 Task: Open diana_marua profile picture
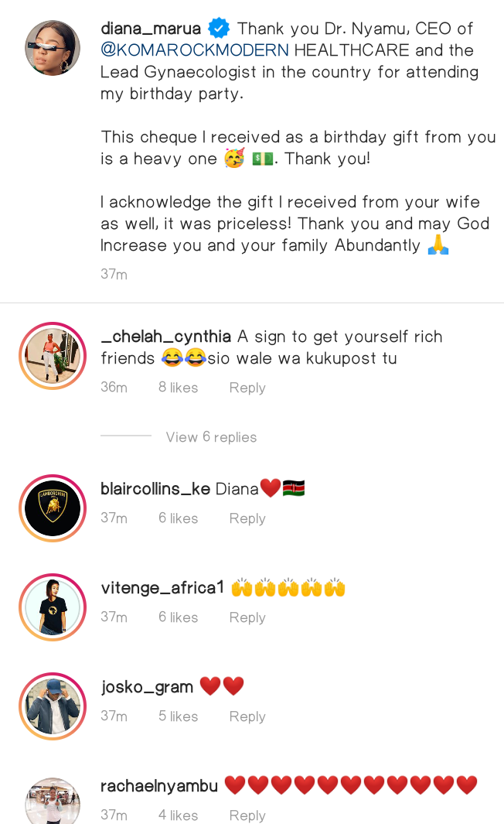click(x=53, y=48)
